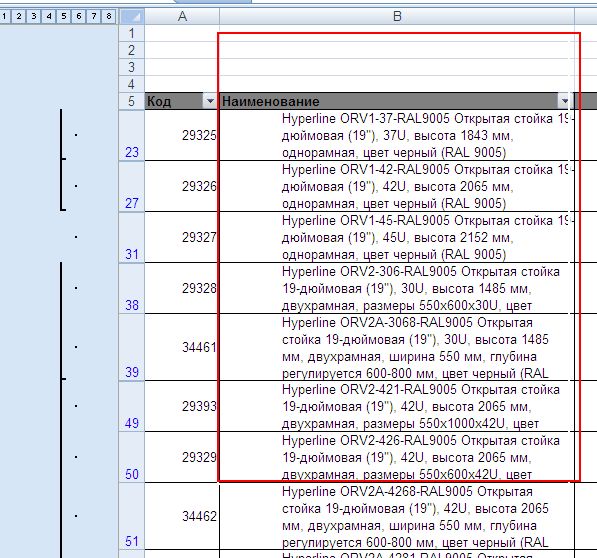Viewport: 597px width, 558px height.
Task: Select row 23 header
Action: pos(132,135)
